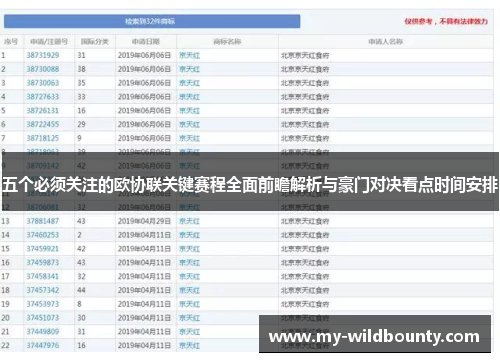Click the 商标名称 column header
Screen dimensions: 500x362
pos(227,42)
